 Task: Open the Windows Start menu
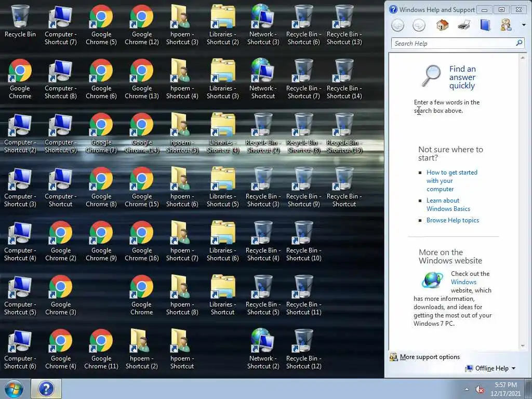pyautogui.click(x=14, y=389)
